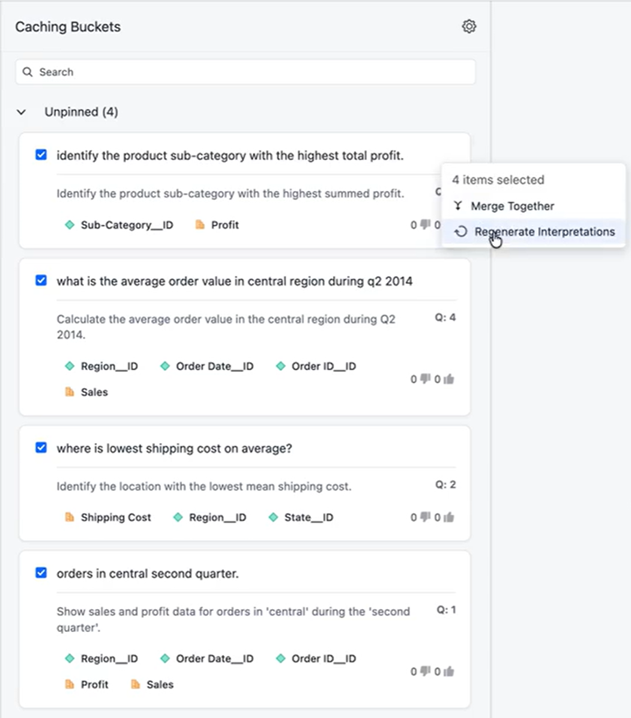This screenshot has height=718, width=631.
Task: Select Regenerate Interpretations option
Action: tap(544, 232)
